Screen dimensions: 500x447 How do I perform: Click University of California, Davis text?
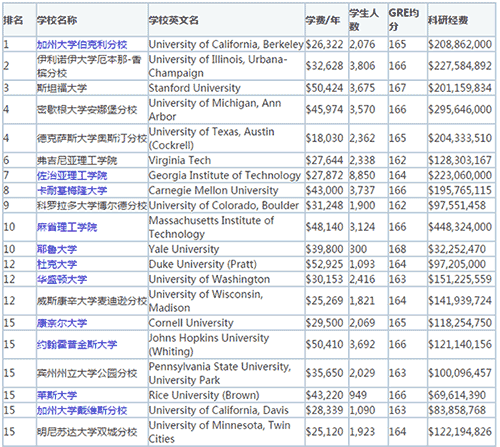219,410
